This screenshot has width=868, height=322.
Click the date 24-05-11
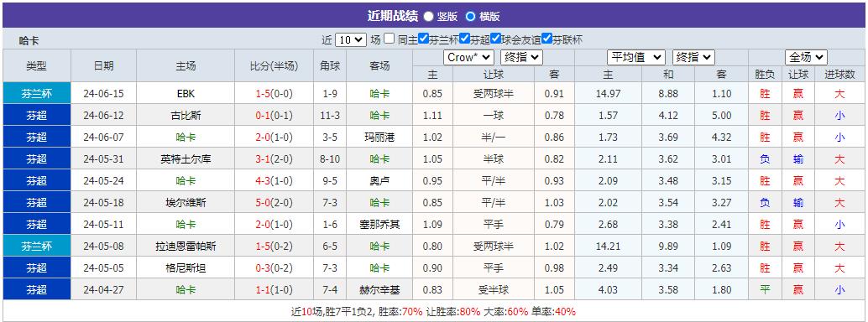click(x=103, y=225)
